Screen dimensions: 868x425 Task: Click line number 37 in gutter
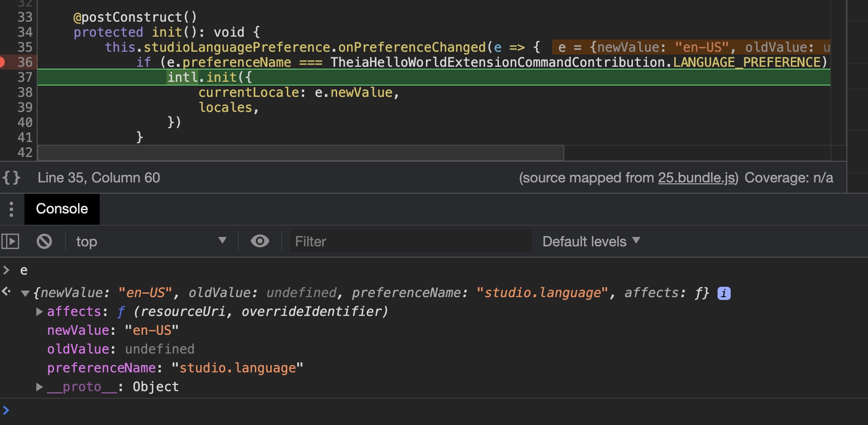[x=25, y=77]
